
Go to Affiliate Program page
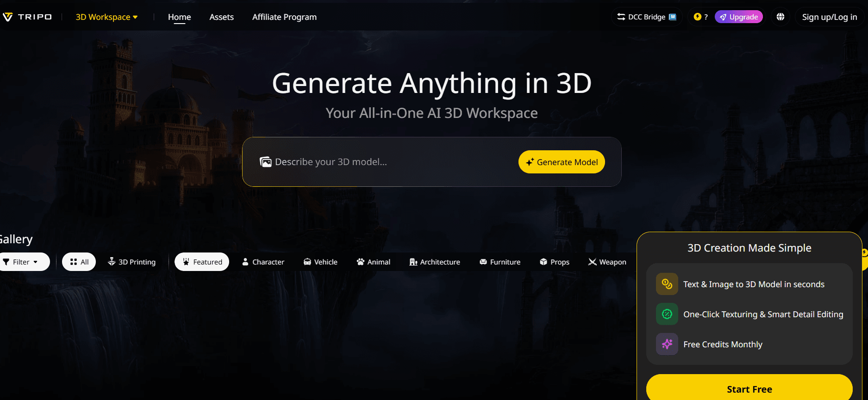(x=284, y=17)
